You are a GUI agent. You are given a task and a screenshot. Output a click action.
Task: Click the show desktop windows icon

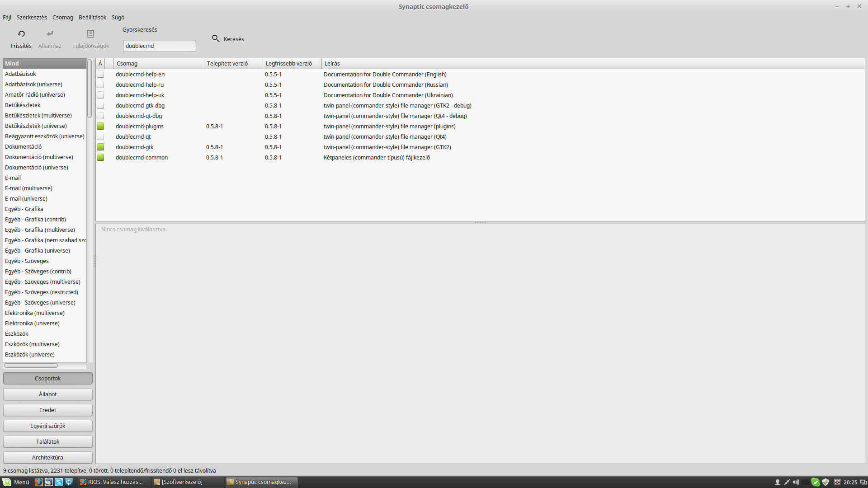point(863,482)
